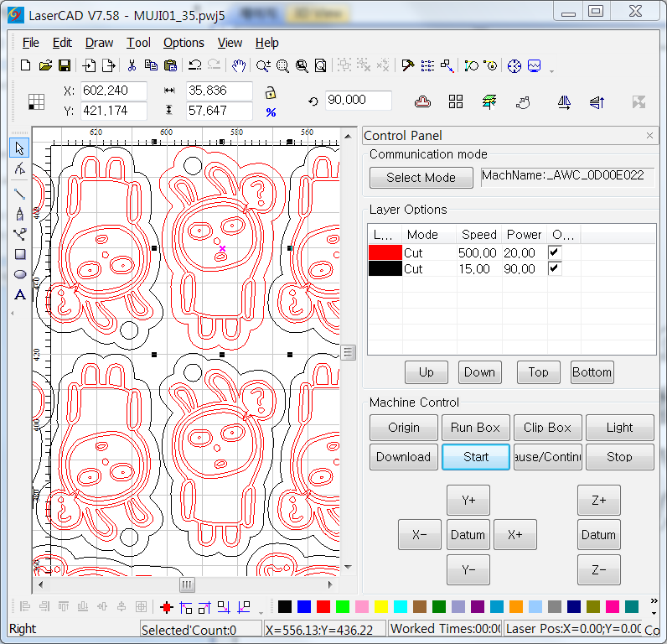
Task: Raise the Z axis with Z+
Action: click(599, 500)
